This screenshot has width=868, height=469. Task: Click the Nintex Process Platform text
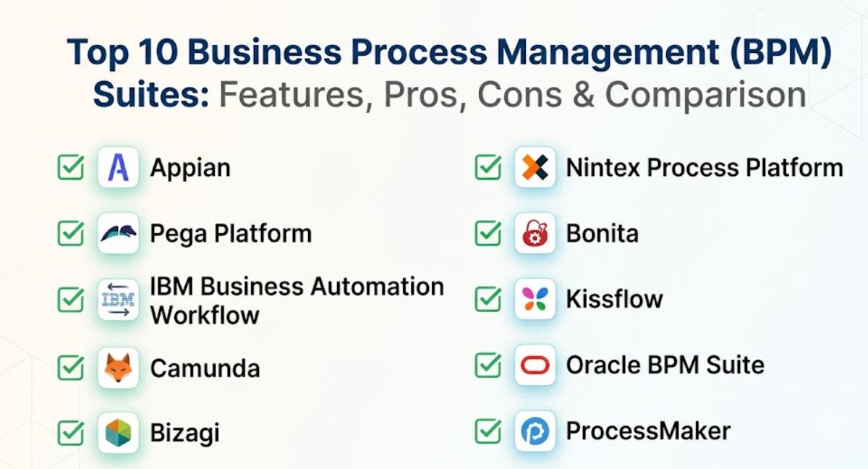pos(705,168)
